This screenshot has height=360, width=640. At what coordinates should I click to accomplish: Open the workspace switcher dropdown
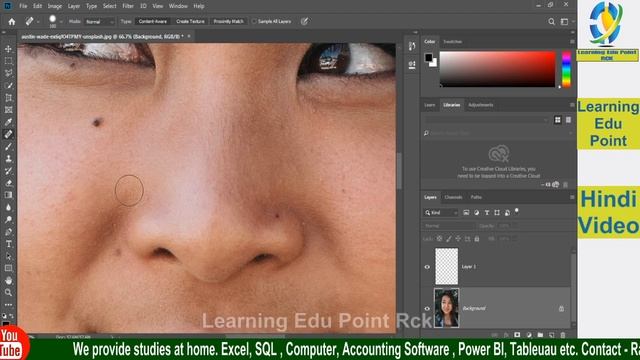[x=566, y=22]
